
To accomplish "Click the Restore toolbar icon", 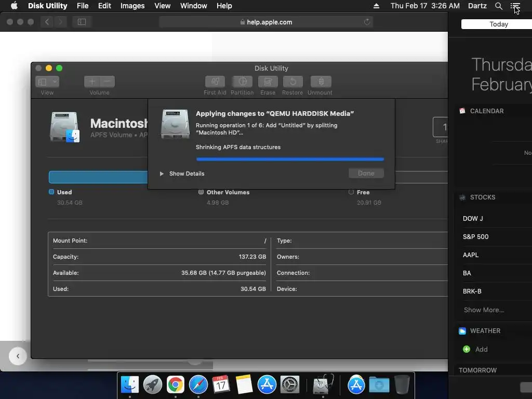I will tap(293, 82).
